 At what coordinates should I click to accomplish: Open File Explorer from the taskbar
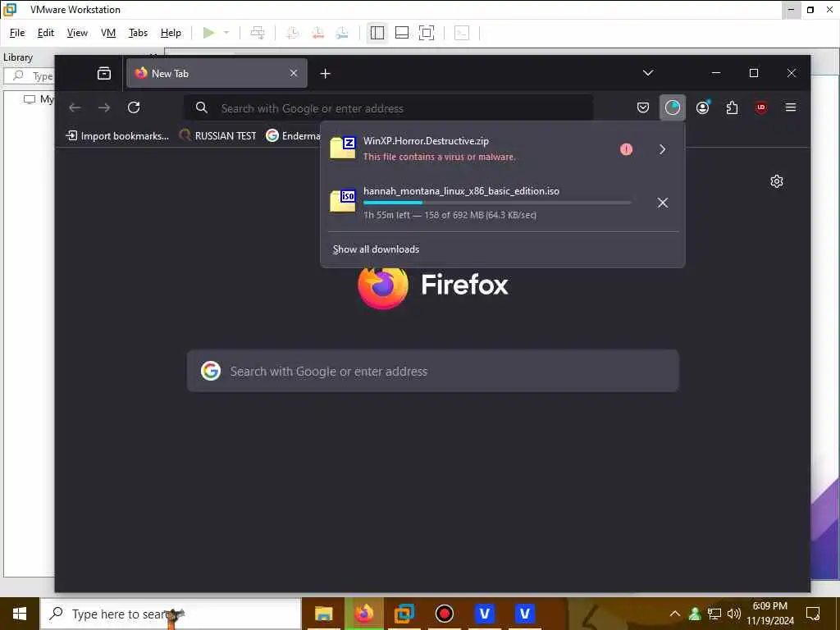[323, 614]
